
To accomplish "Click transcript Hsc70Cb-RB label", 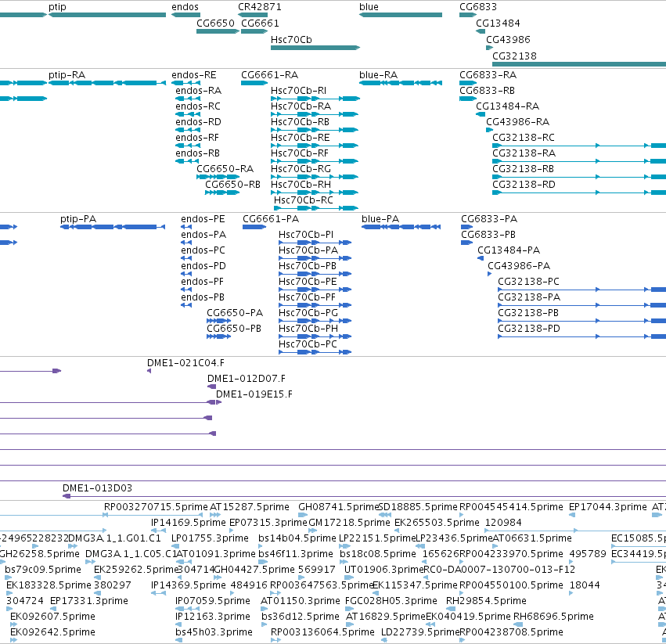I will (301, 122).
